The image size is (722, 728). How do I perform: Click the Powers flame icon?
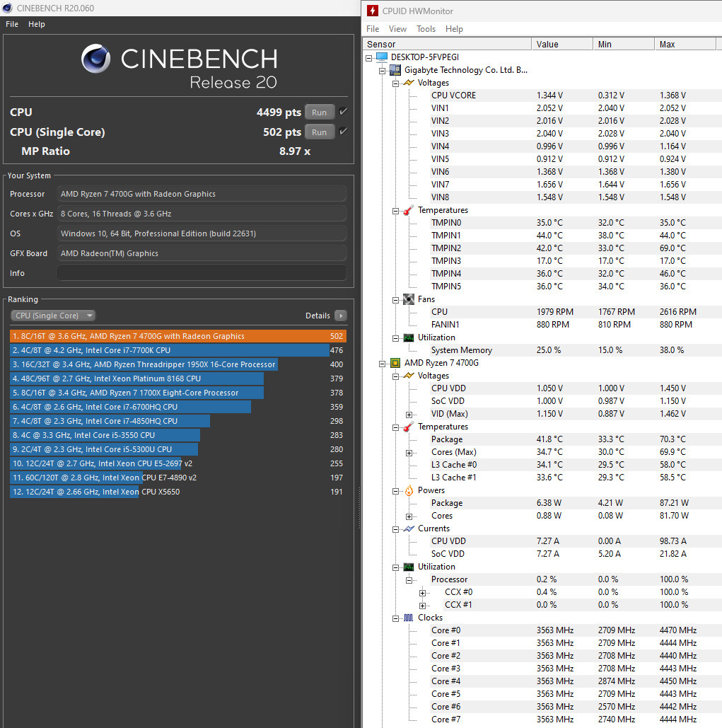click(409, 490)
